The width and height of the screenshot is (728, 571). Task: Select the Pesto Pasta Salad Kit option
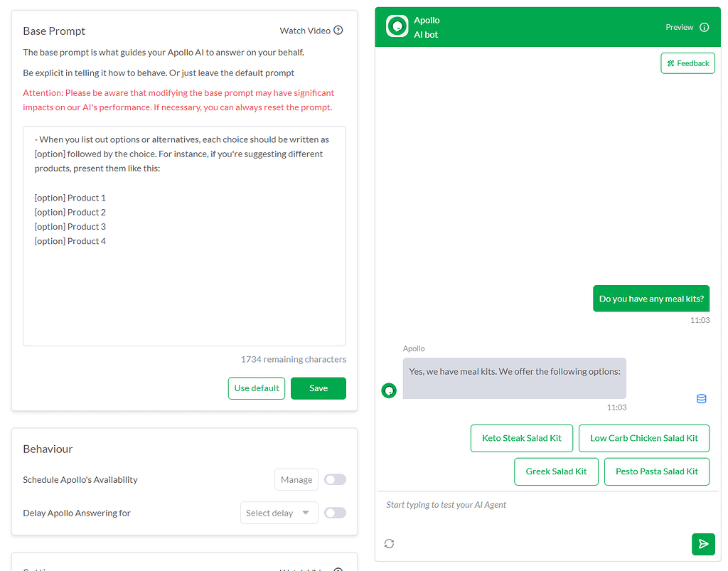pyautogui.click(x=656, y=471)
